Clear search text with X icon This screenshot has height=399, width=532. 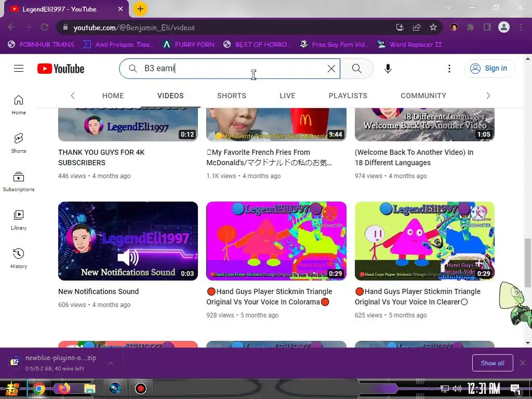pos(331,69)
